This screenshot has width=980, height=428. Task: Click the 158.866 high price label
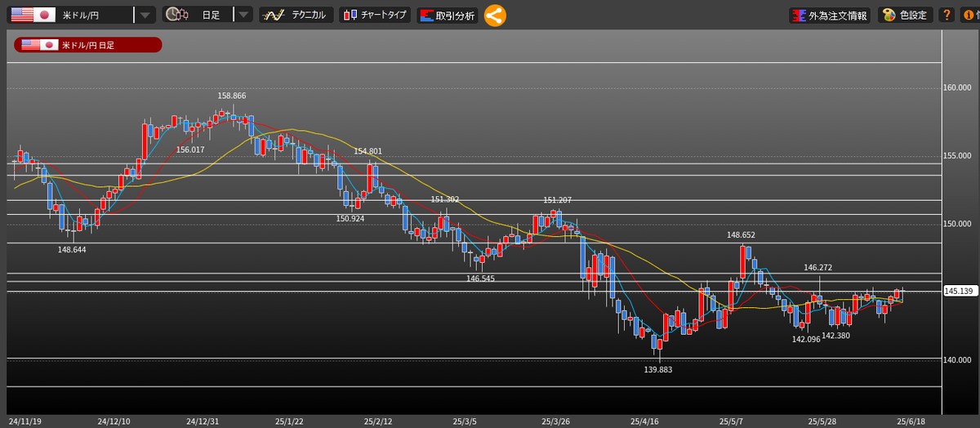pyautogui.click(x=232, y=96)
